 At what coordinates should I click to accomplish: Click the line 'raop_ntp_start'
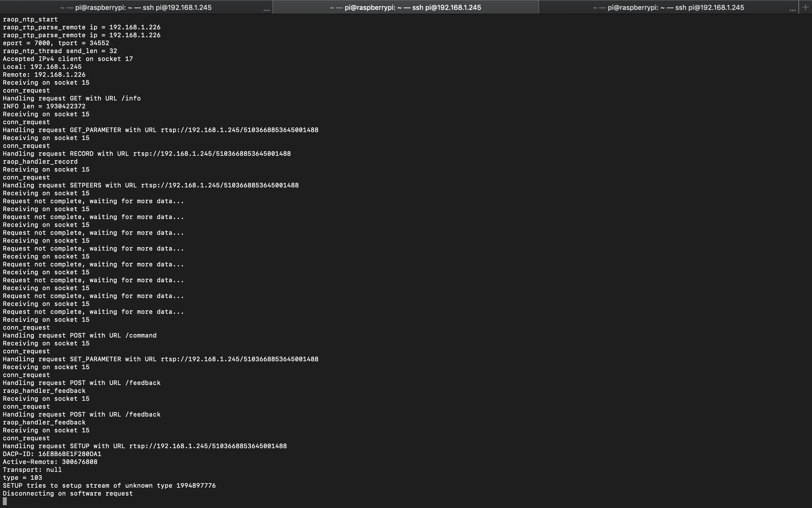[x=30, y=19]
